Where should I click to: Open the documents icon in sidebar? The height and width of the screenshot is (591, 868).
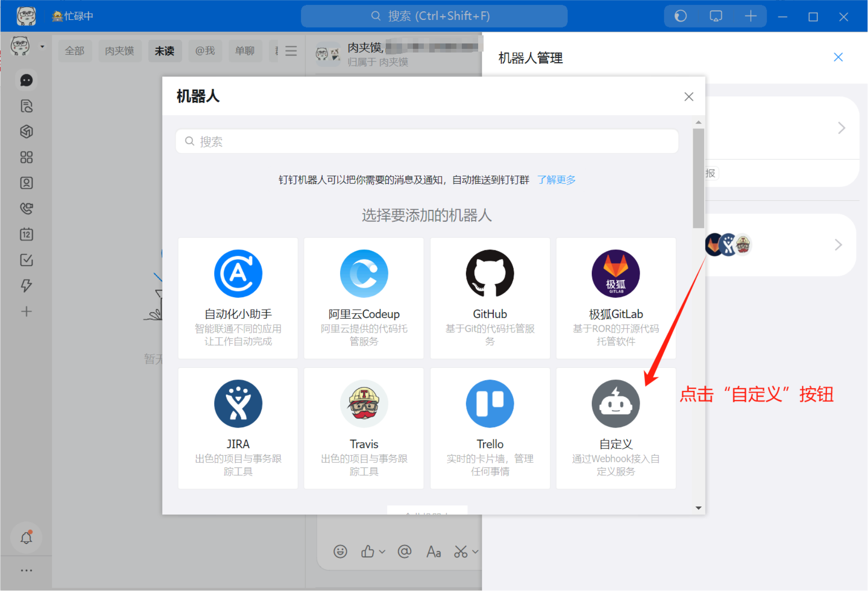coord(26,106)
